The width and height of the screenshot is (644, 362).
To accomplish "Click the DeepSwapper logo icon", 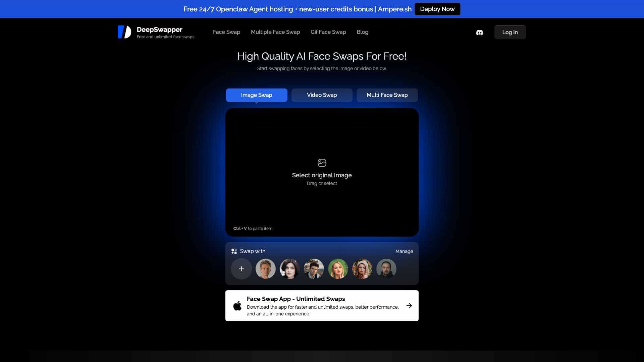I will pos(124,32).
